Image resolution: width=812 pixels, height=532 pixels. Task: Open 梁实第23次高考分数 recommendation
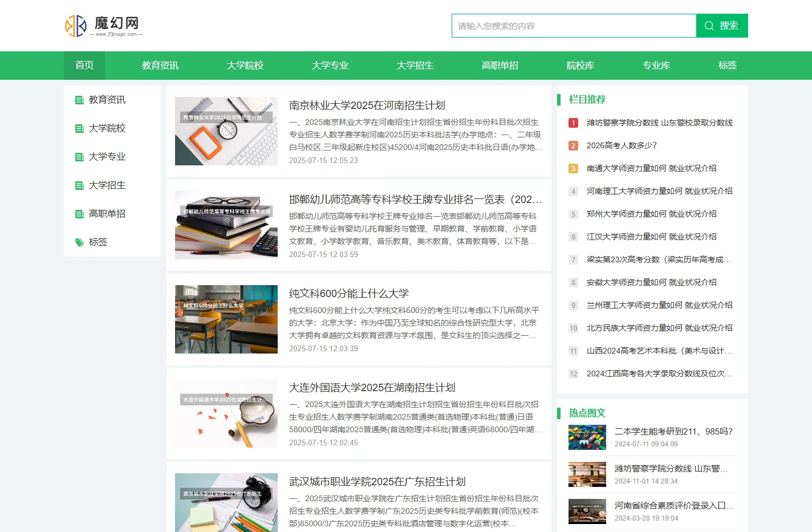[659, 259]
